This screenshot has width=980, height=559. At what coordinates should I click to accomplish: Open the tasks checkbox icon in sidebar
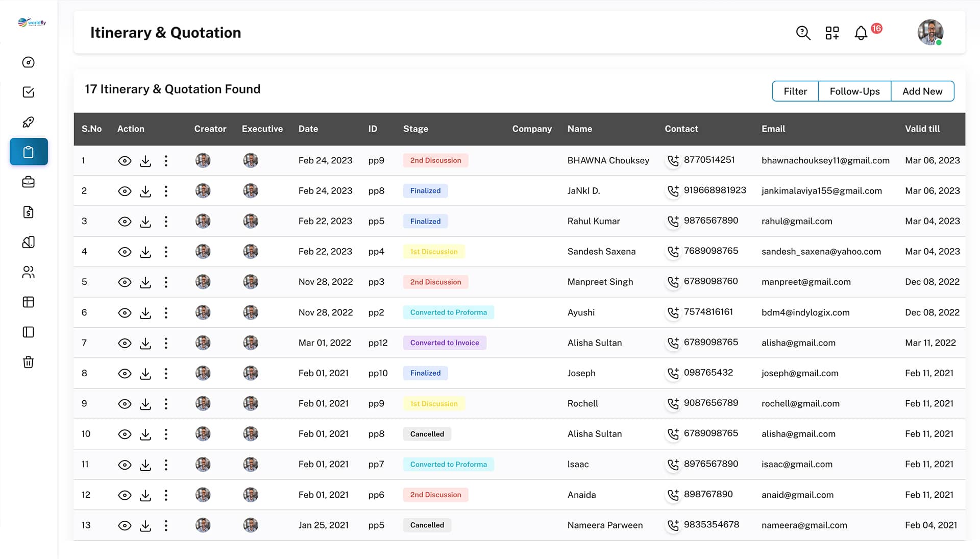29,92
